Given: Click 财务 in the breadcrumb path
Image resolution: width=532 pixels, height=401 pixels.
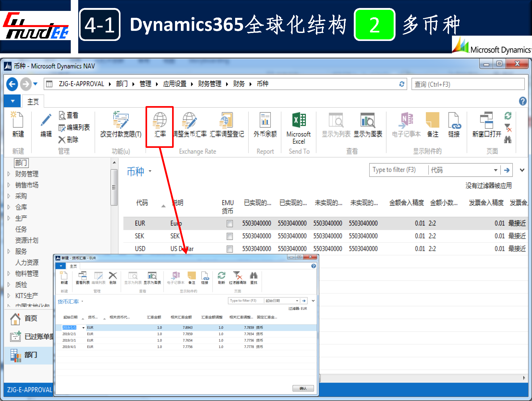Looking at the screenshot, I should coord(239,84).
